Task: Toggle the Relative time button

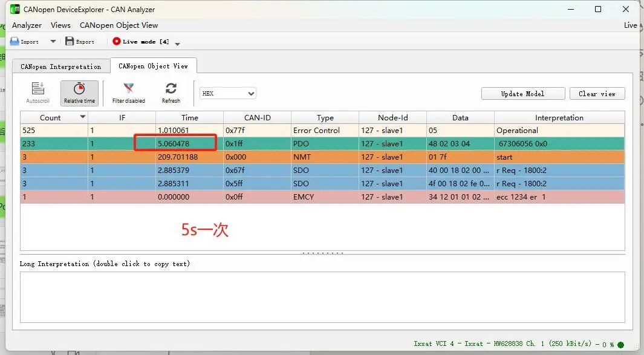Action: pyautogui.click(x=79, y=93)
